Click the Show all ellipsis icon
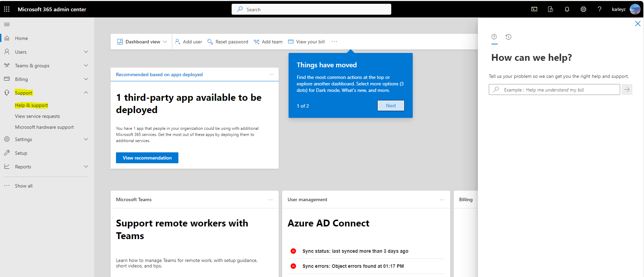Screen dimensions: 644x277 7,185
